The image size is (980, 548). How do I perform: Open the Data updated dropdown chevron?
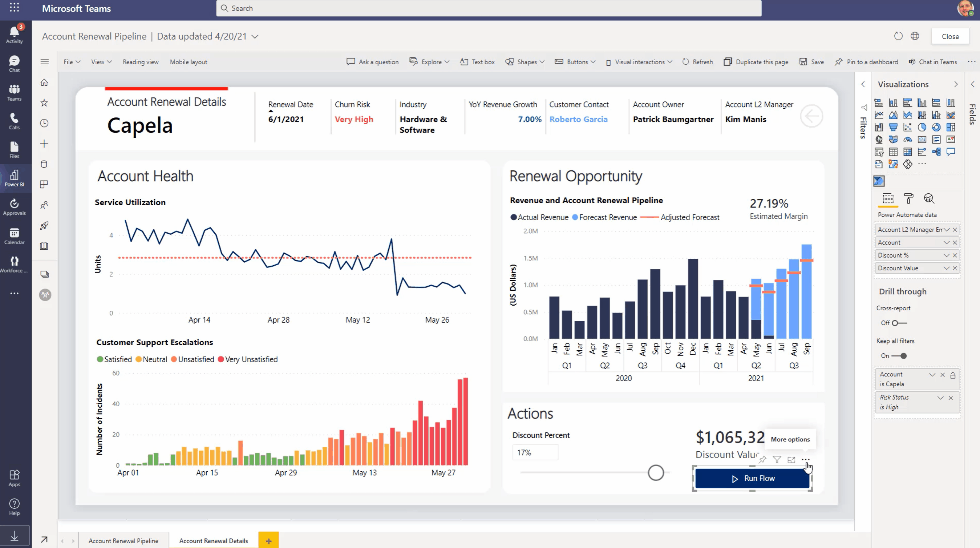tap(255, 37)
